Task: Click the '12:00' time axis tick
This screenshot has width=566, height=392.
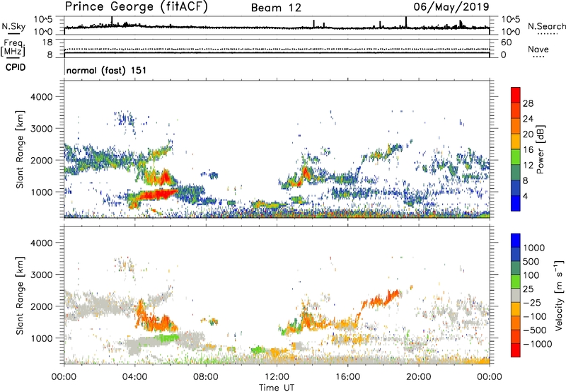Action: pyautogui.click(x=277, y=377)
